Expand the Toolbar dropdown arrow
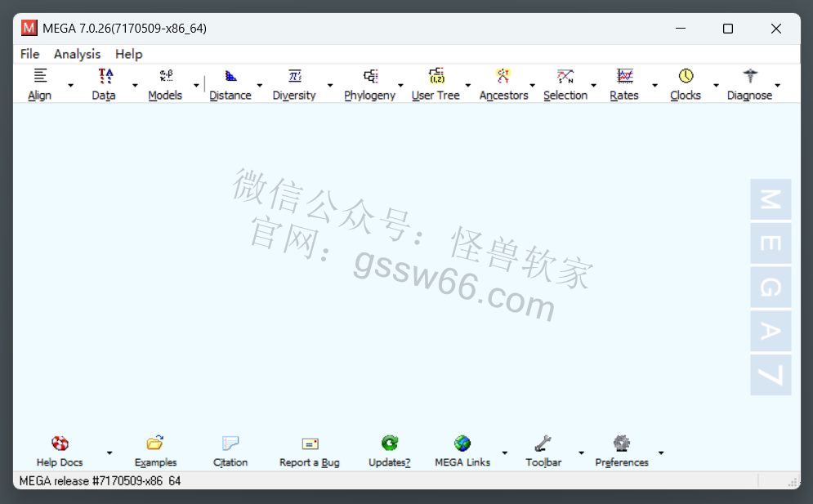This screenshot has height=504, width=813. pyautogui.click(x=581, y=453)
